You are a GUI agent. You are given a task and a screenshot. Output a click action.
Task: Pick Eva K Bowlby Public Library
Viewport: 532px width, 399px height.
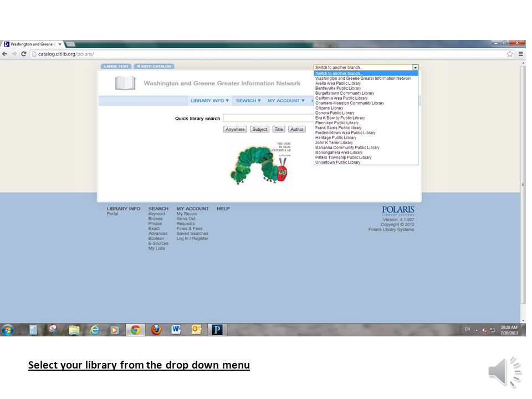tap(366, 117)
